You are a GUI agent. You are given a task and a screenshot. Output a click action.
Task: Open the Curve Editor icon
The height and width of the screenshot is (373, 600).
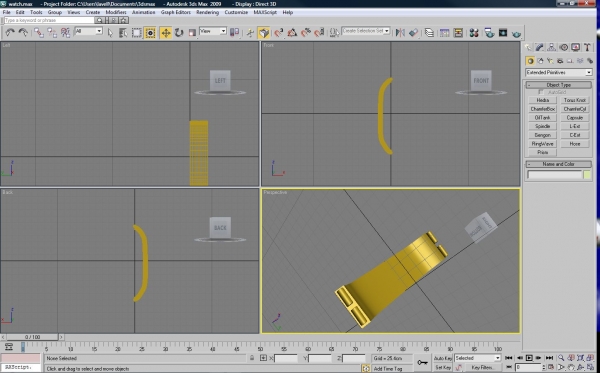pos(444,33)
